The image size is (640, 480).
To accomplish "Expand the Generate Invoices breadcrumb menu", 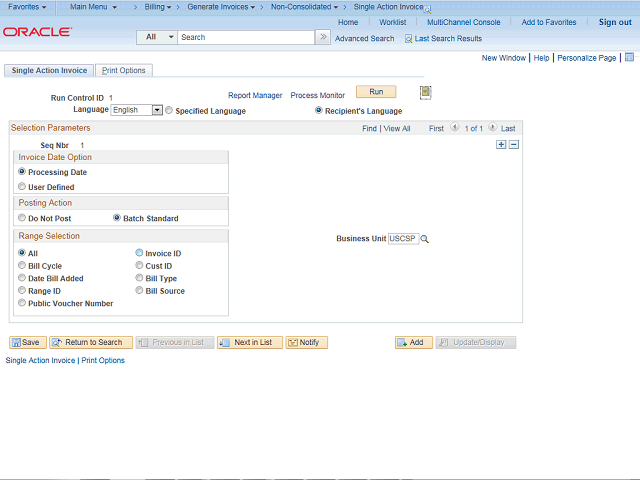I will coord(221,7).
